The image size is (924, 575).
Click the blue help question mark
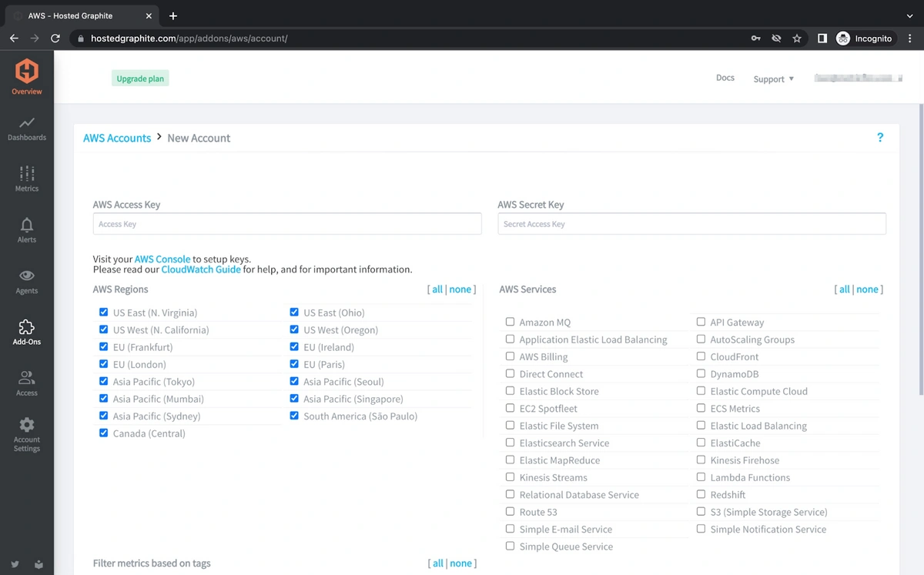click(x=880, y=138)
